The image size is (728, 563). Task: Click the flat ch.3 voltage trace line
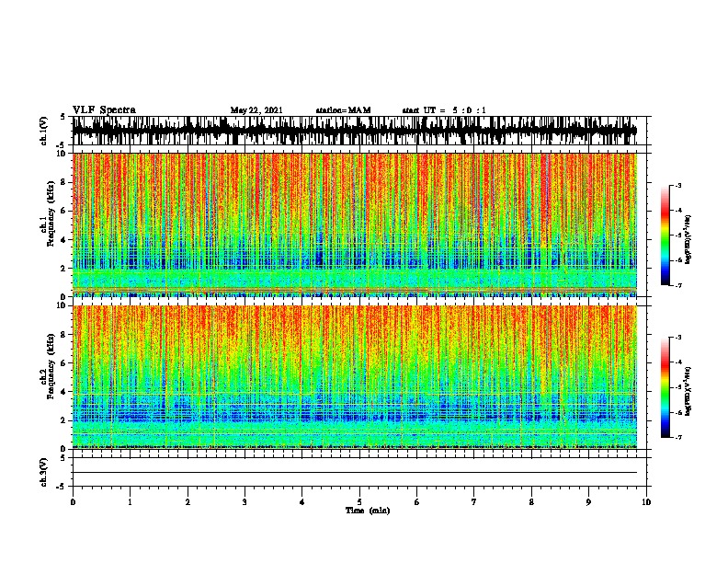(x=355, y=473)
